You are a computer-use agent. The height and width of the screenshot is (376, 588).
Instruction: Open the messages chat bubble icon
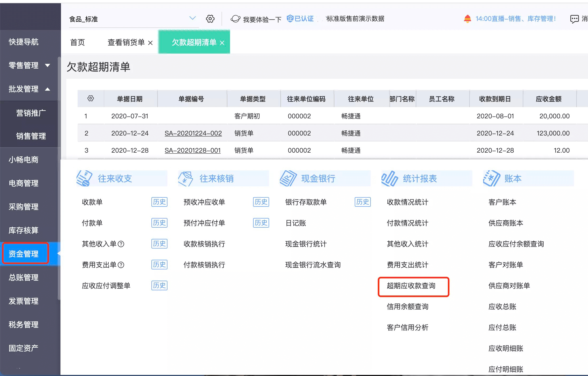pyautogui.click(x=574, y=19)
